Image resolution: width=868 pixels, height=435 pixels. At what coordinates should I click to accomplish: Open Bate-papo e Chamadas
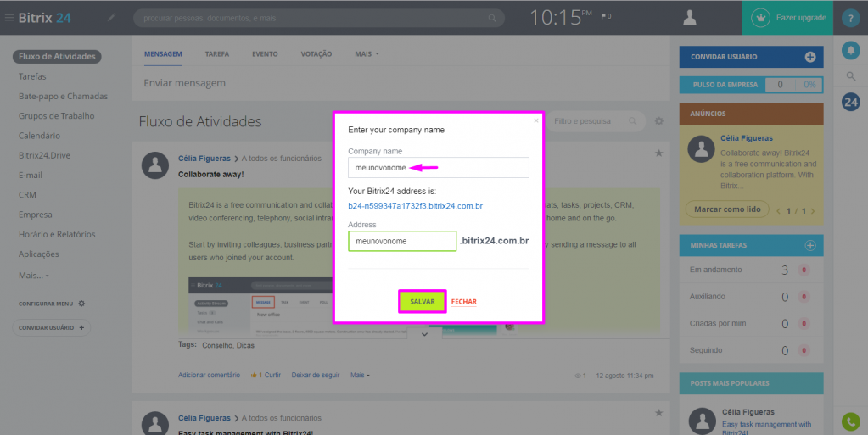[63, 97]
